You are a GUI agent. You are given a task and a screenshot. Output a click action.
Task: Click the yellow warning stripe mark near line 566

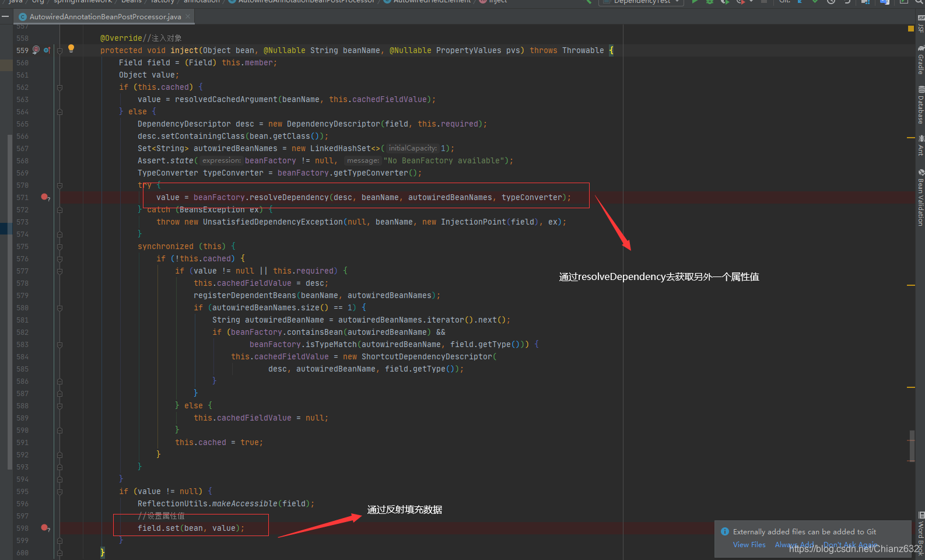(x=911, y=138)
